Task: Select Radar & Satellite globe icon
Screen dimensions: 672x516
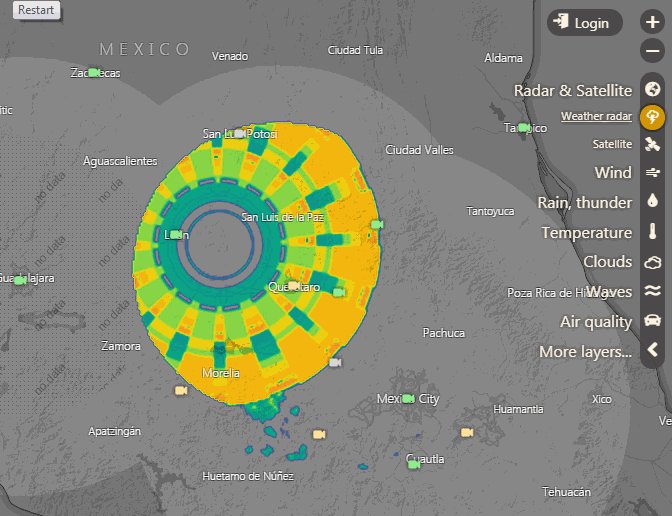Action: coord(652,90)
